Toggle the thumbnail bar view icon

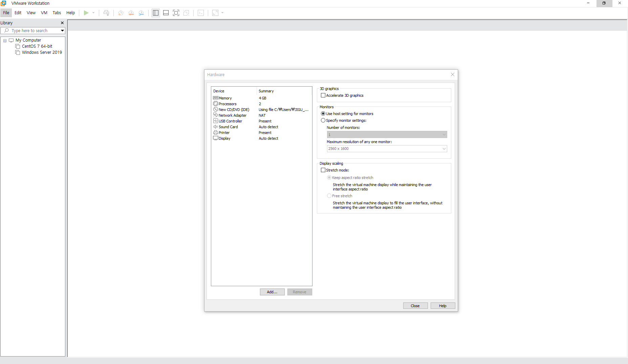(166, 13)
